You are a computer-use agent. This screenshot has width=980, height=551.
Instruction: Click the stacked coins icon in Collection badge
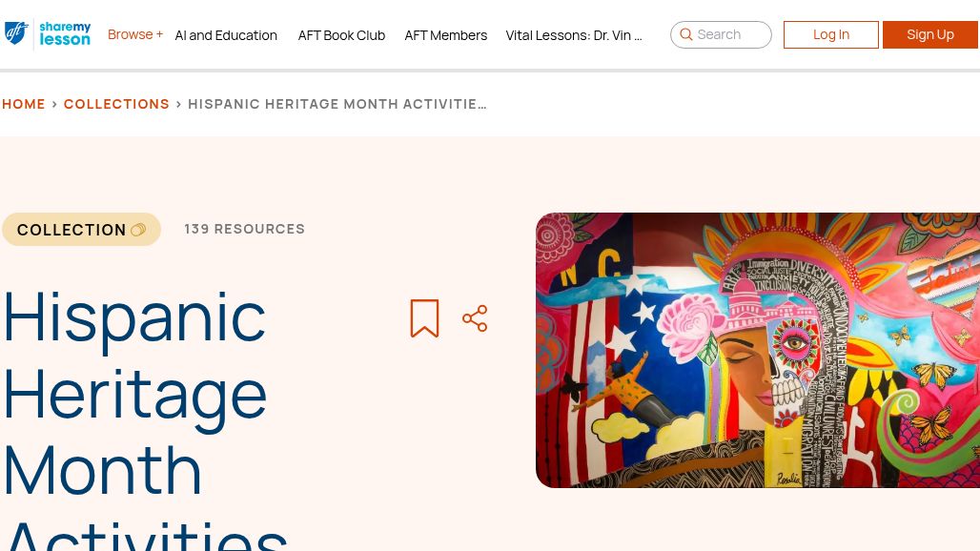[x=138, y=230]
